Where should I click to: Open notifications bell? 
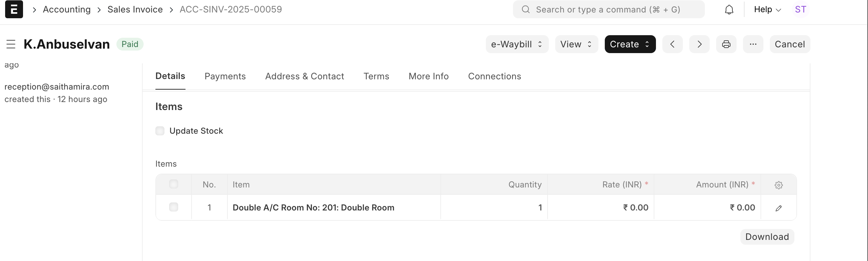pos(729,9)
